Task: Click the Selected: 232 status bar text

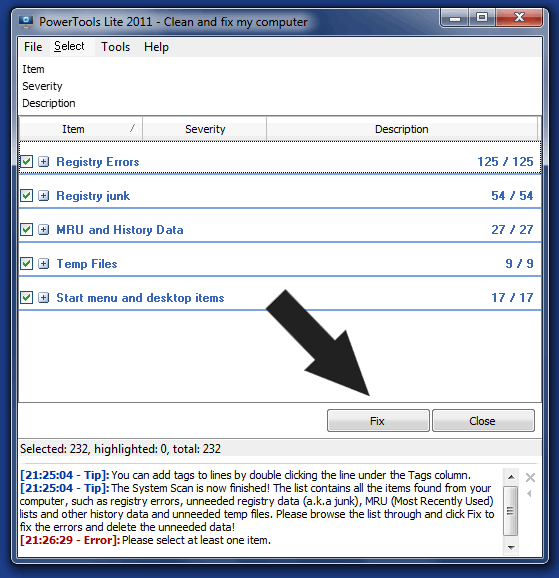Action: point(120,449)
